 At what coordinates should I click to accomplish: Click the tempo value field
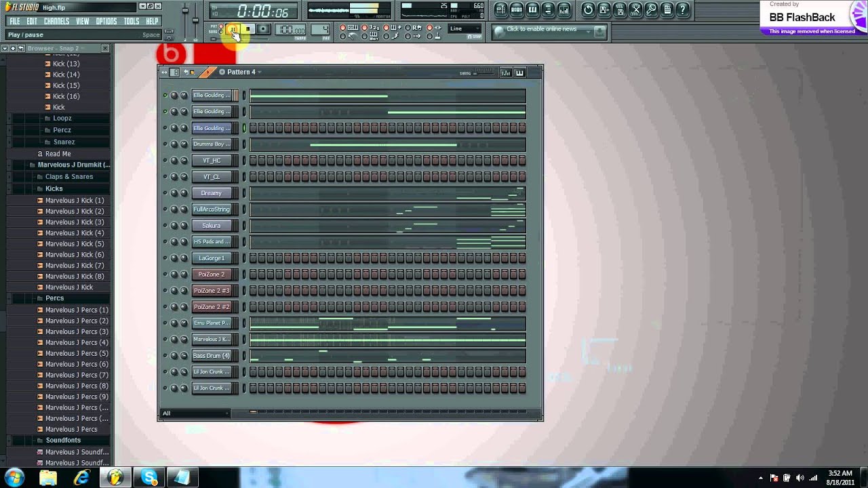290,30
